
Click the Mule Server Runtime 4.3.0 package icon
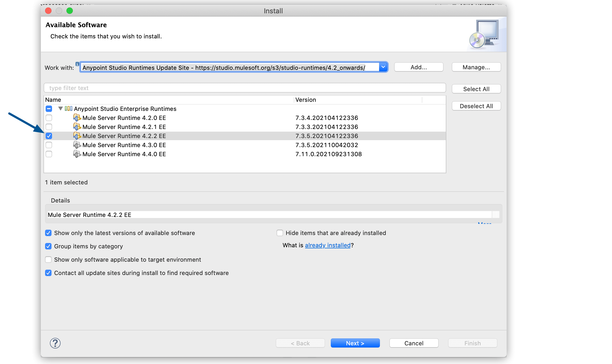coord(77,145)
